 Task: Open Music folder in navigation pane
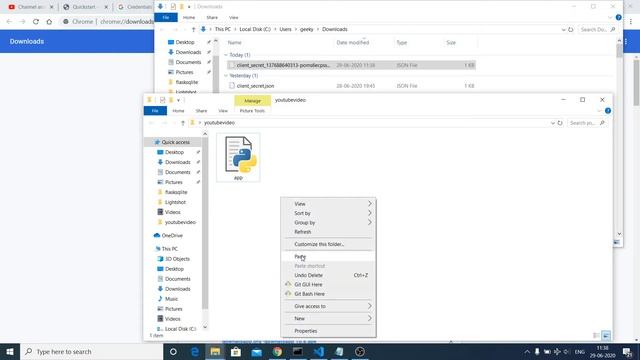click(171, 299)
